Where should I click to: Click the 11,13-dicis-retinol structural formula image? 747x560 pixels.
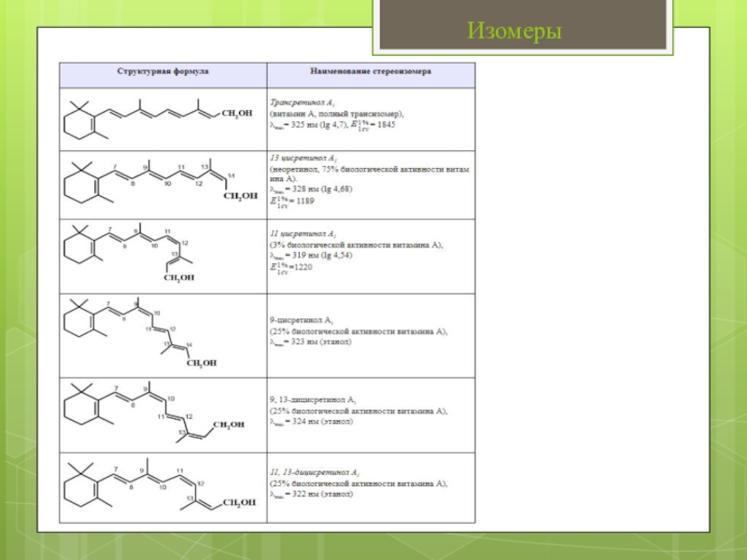(x=160, y=485)
